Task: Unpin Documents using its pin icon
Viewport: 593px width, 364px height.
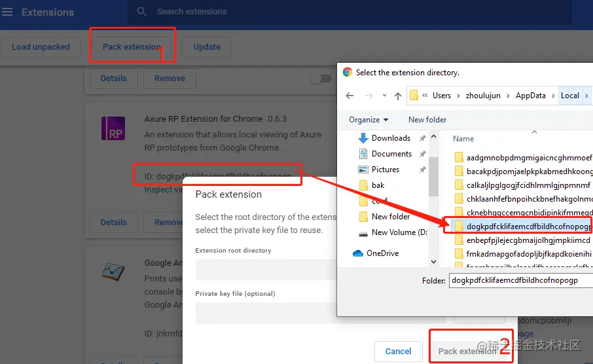Action: [422, 154]
